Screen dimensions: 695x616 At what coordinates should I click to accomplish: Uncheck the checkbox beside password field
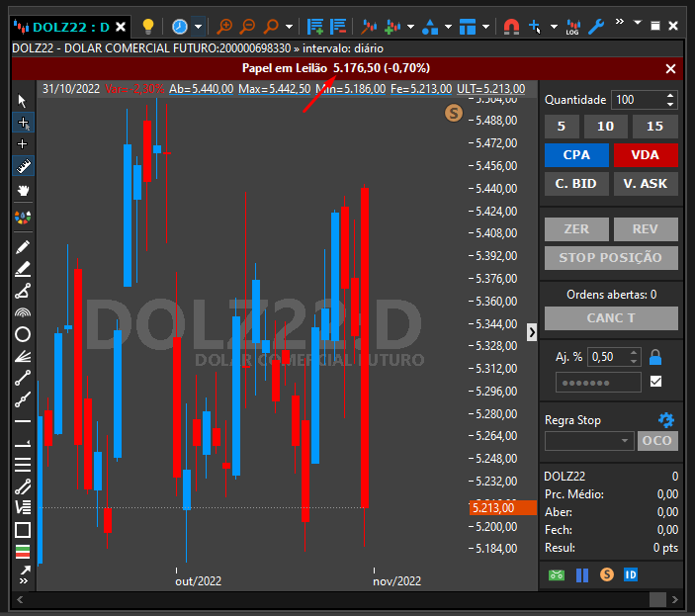click(655, 381)
